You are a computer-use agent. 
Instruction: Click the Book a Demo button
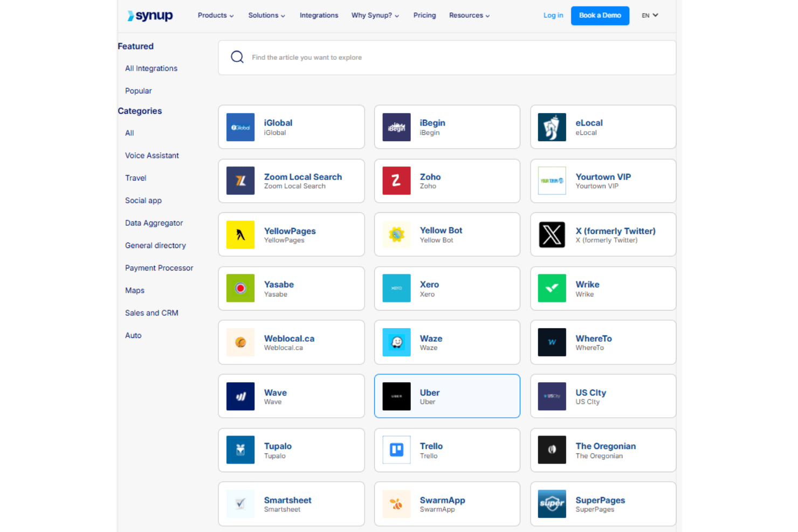click(x=600, y=16)
